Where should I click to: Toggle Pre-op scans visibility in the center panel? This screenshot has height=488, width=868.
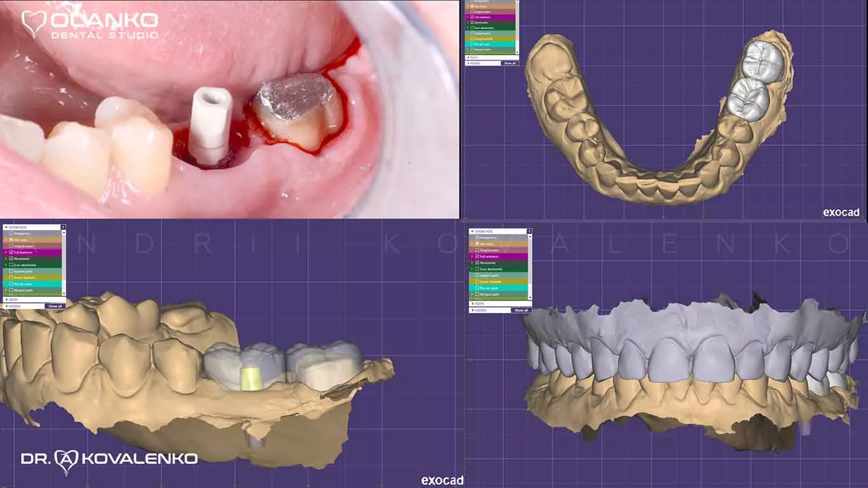477,288
